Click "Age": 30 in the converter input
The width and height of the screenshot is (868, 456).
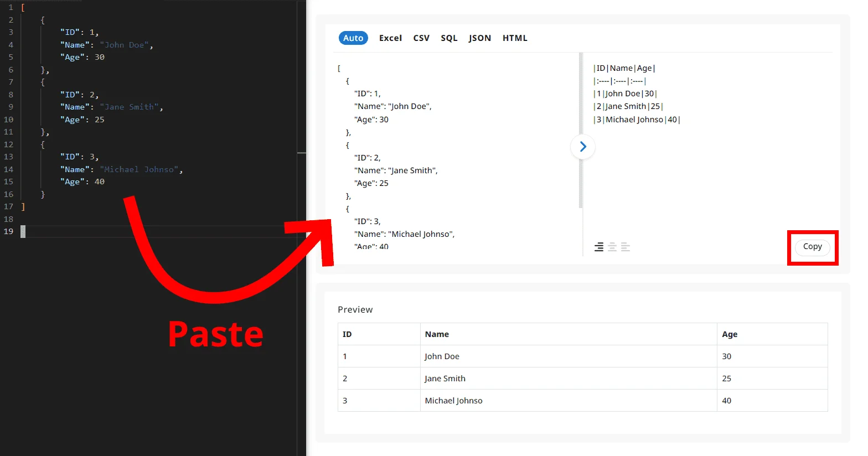(371, 120)
